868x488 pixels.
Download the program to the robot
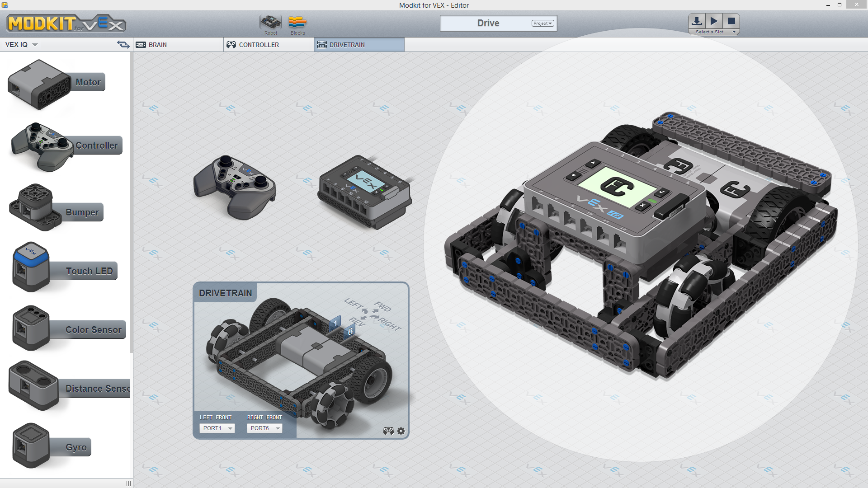coord(697,20)
